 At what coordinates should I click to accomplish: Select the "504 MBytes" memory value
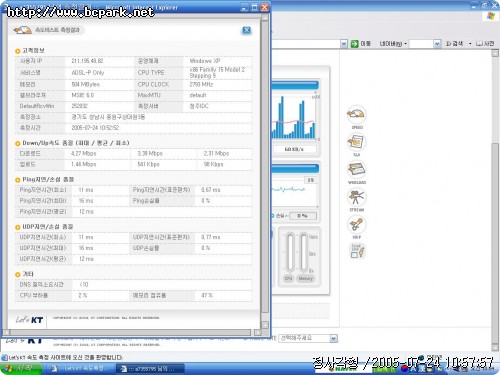tap(86, 85)
